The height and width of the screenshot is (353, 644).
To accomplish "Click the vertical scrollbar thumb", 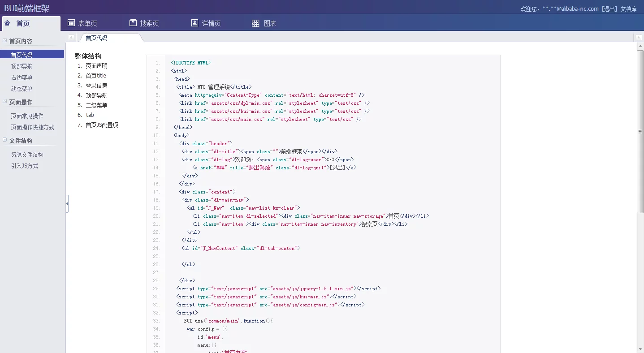I will pos(640,131).
